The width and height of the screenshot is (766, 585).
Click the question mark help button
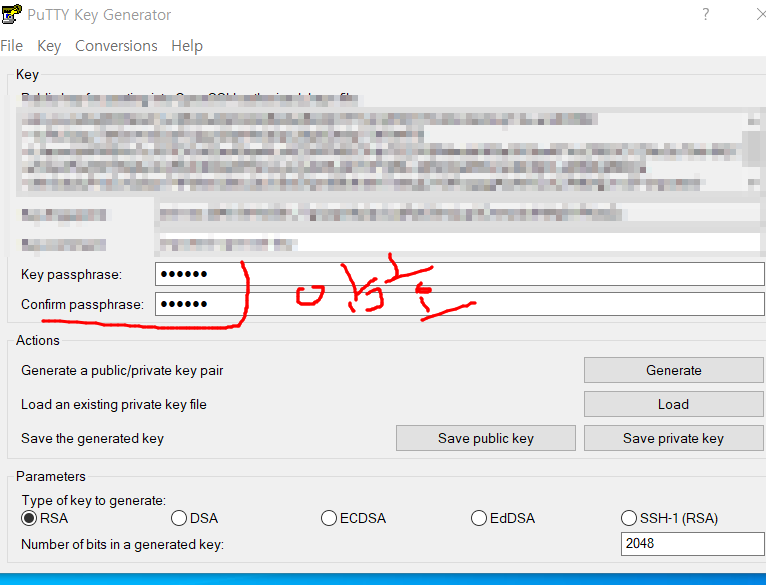pyautogui.click(x=705, y=14)
